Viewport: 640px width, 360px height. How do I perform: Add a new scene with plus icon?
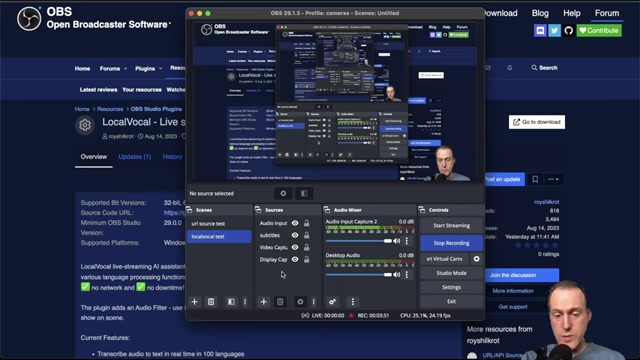click(x=195, y=302)
